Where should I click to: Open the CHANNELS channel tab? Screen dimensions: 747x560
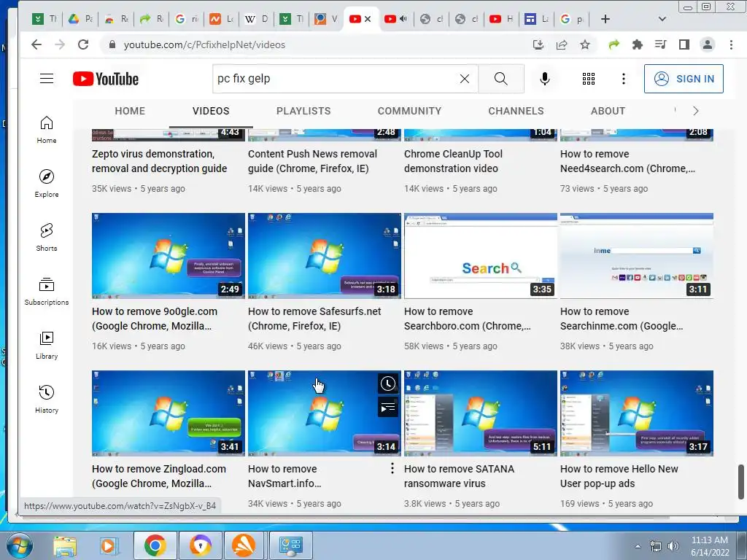pos(516,111)
